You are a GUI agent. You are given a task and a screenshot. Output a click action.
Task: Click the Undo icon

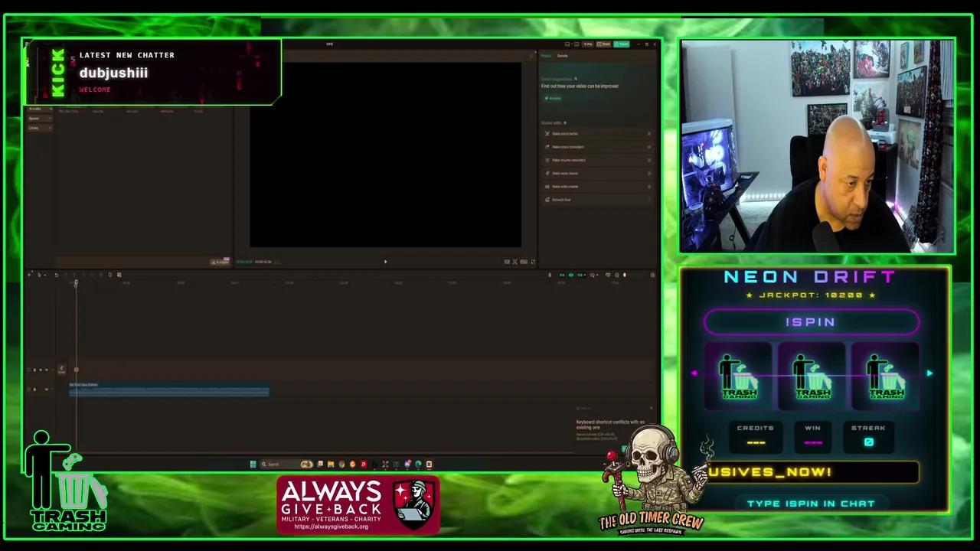[57, 275]
